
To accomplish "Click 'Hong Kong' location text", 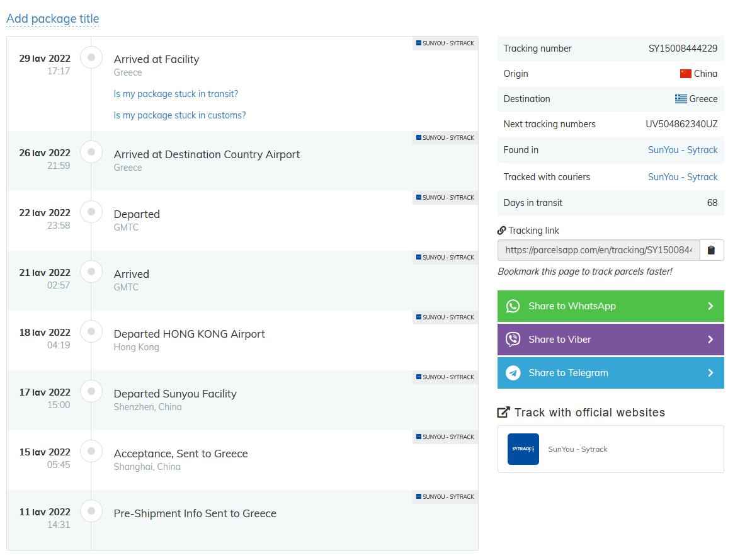I will click(137, 347).
